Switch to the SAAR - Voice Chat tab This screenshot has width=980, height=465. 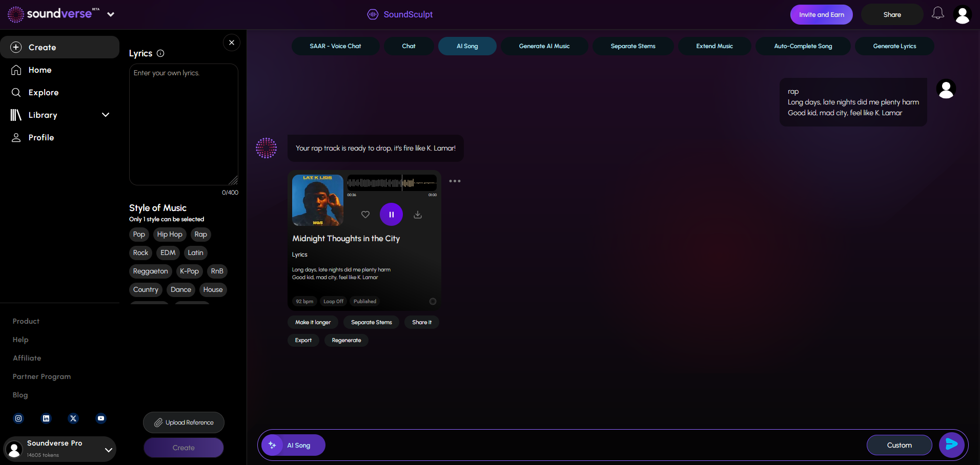[x=335, y=46]
